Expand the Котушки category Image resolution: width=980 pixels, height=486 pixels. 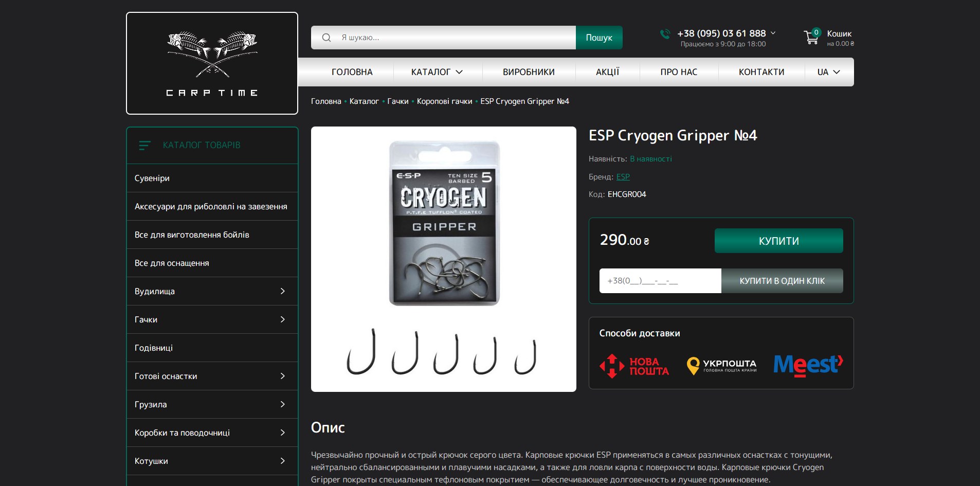click(282, 461)
